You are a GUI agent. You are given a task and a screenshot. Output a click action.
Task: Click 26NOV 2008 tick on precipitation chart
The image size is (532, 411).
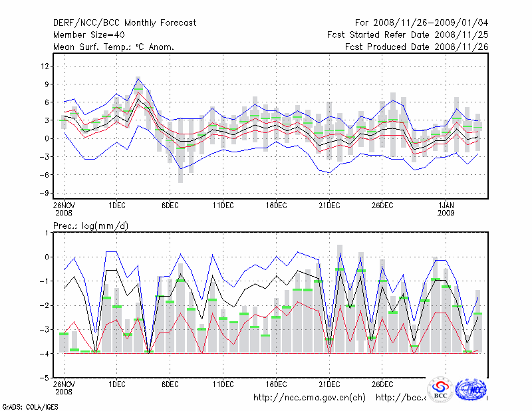tap(64, 387)
